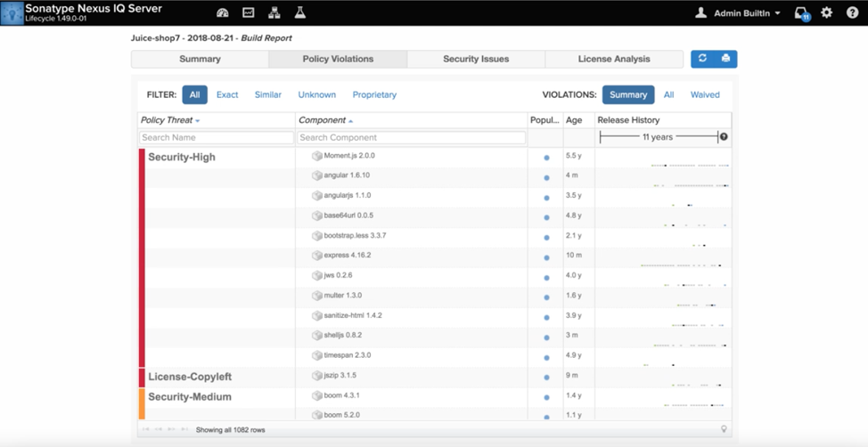Click the refresh report button
The width and height of the screenshot is (868, 447).
[x=702, y=59]
